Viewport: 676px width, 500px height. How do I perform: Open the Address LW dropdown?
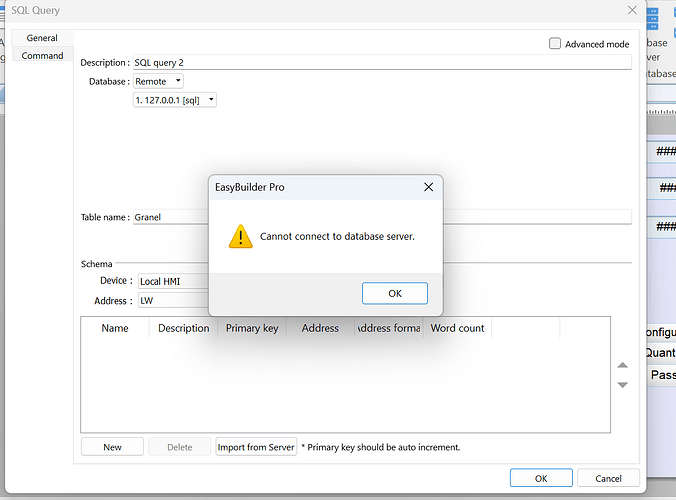(173, 300)
